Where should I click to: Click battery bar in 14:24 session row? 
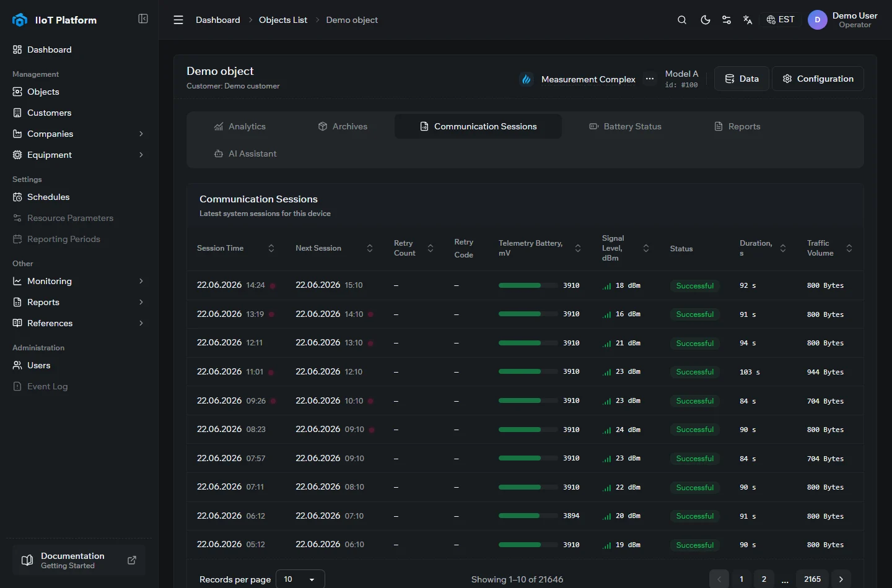click(x=528, y=285)
